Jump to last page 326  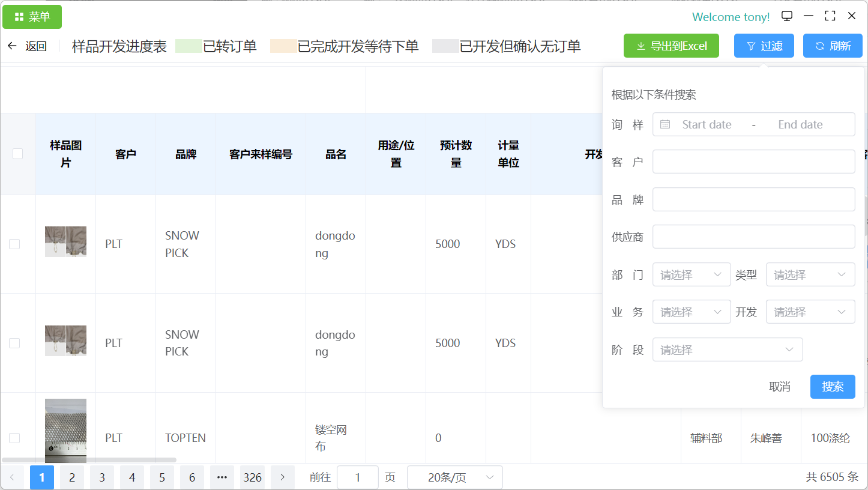(252, 477)
